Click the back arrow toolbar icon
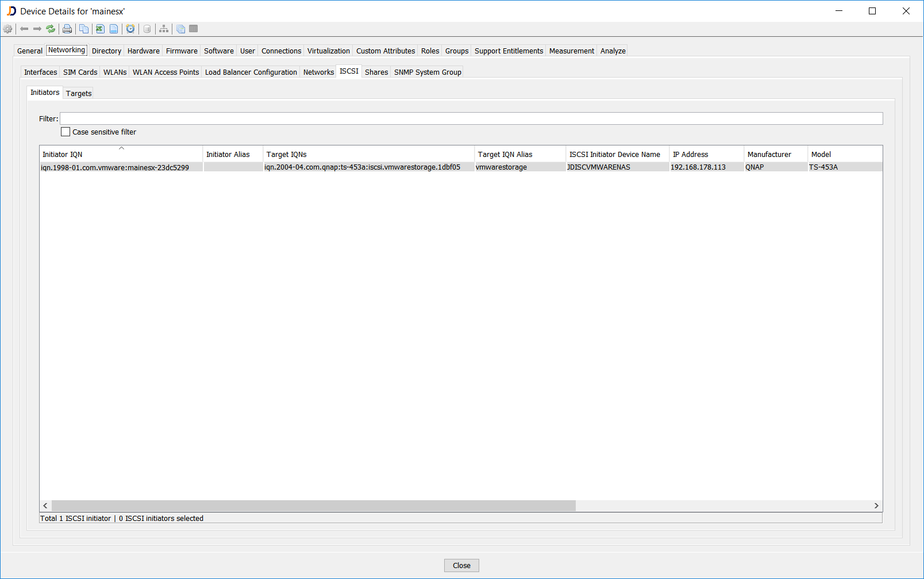The image size is (924, 579). (x=24, y=29)
